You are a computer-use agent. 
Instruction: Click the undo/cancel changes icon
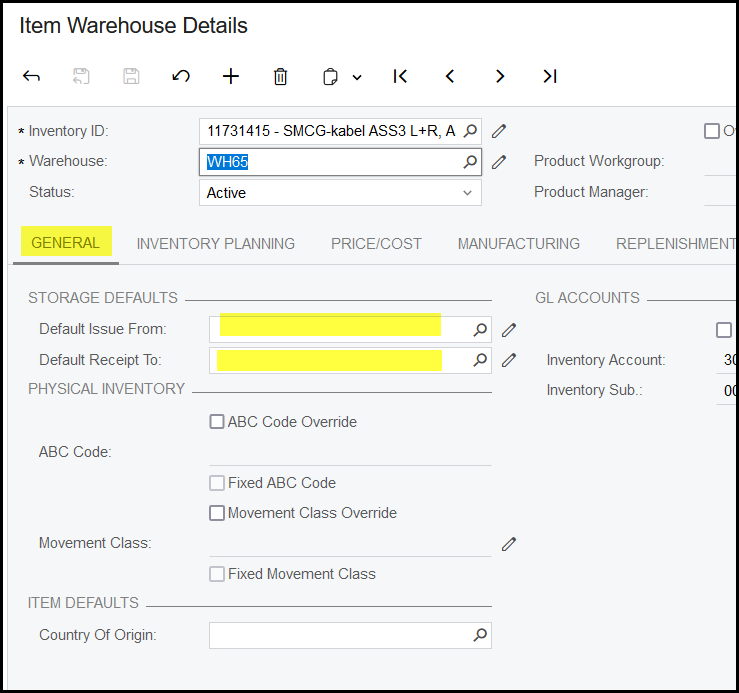point(181,76)
